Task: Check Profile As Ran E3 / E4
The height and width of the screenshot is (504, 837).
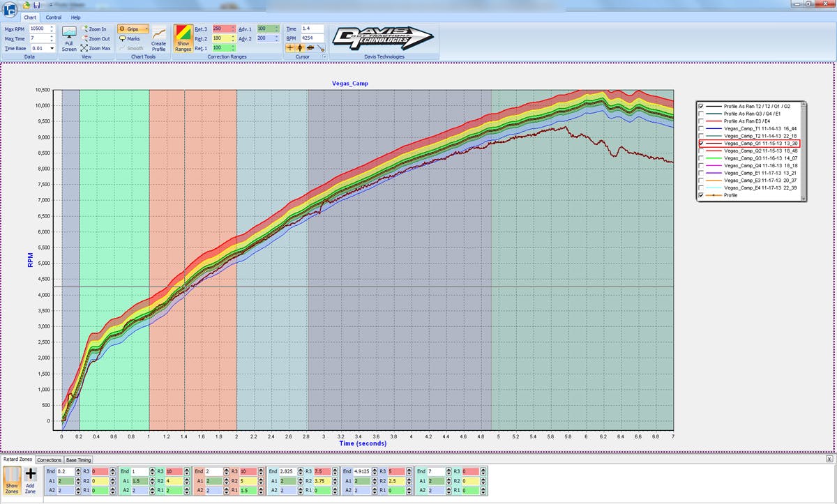Action: tap(702, 121)
